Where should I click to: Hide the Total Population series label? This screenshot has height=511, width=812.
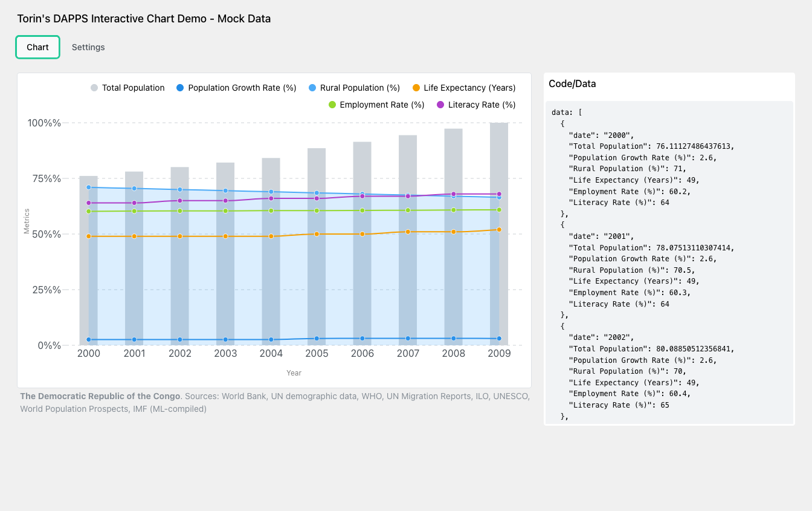[133, 88]
